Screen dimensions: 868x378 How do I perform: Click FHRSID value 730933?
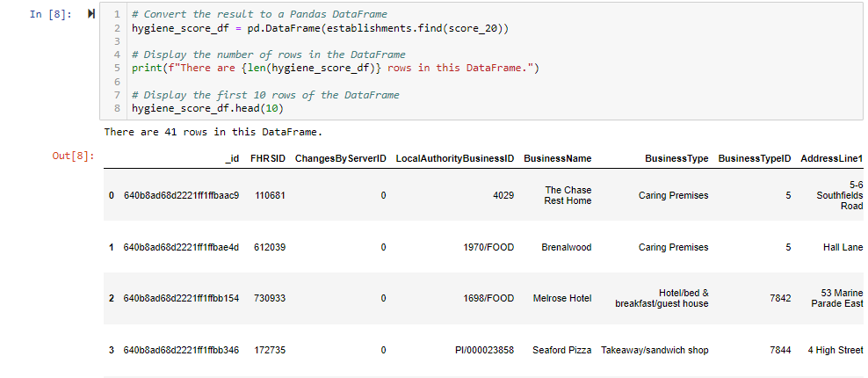point(270,298)
